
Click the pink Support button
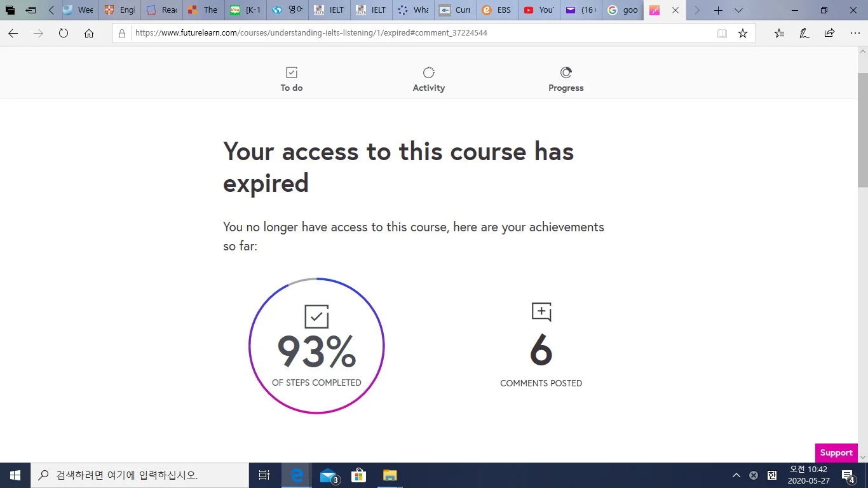coord(836,452)
